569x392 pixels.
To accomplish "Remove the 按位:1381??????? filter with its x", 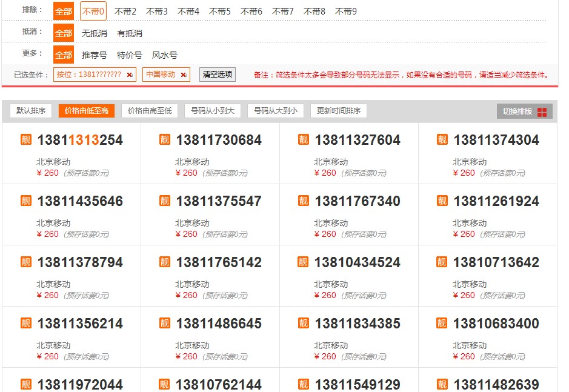I will pos(130,75).
